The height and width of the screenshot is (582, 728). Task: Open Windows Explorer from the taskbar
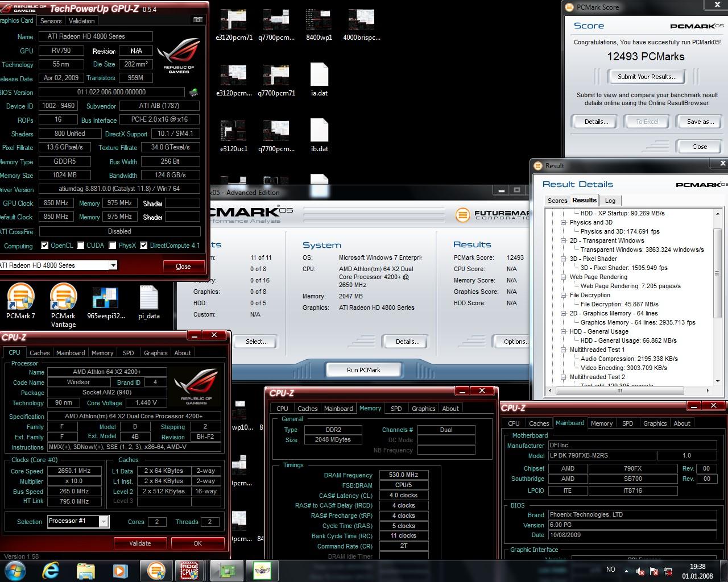85,570
